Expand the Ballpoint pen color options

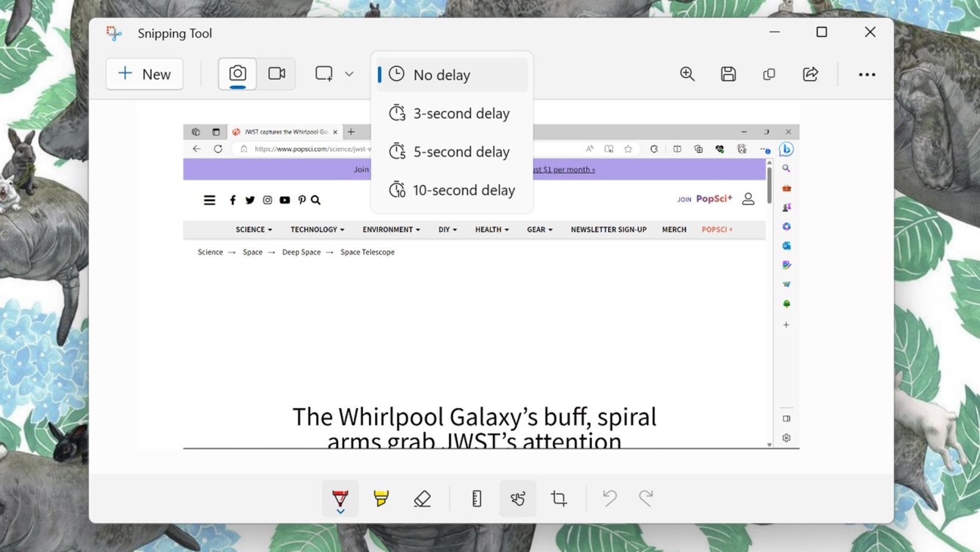(x=340, y=512)
